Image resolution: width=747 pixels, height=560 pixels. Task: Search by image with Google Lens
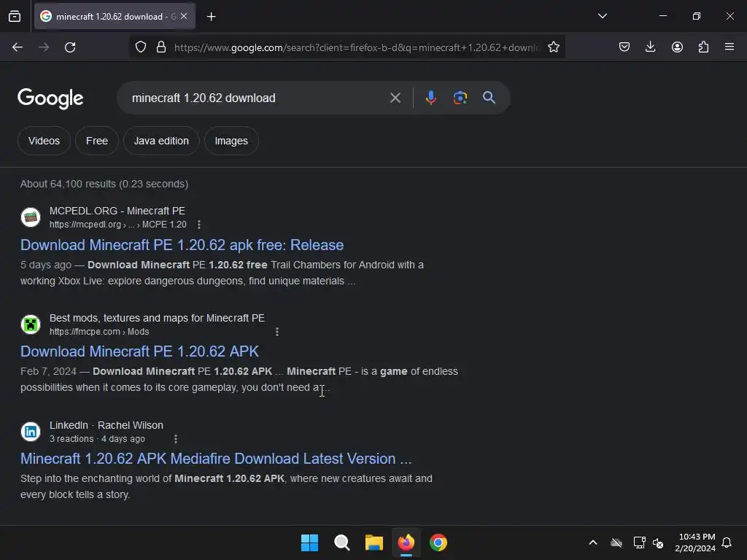(460, 98)
